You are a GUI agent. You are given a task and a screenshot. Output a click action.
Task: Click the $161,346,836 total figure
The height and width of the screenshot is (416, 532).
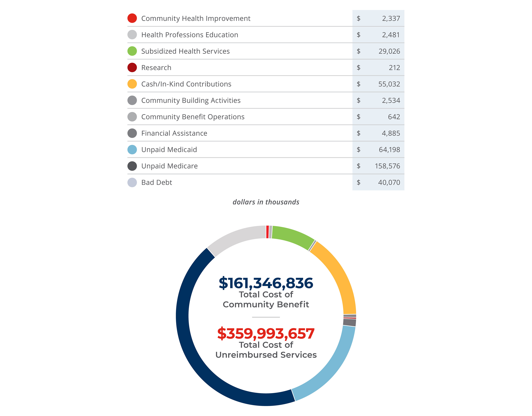(266, 283)
